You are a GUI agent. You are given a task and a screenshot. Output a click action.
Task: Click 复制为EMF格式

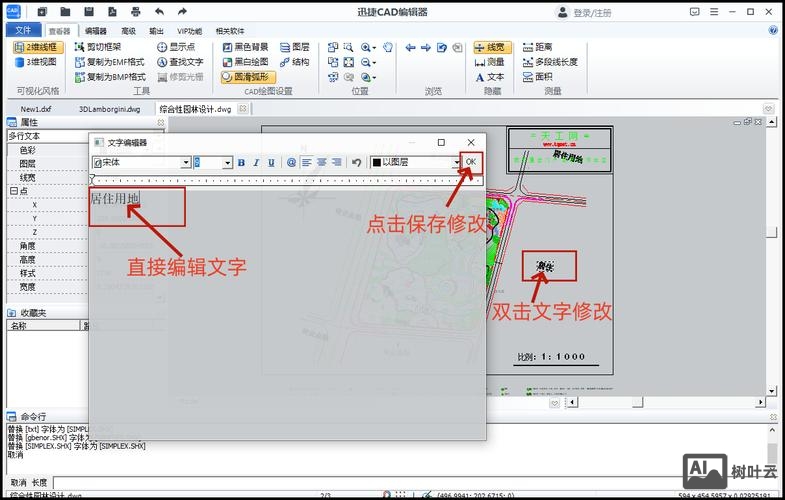tap(110, 62)
